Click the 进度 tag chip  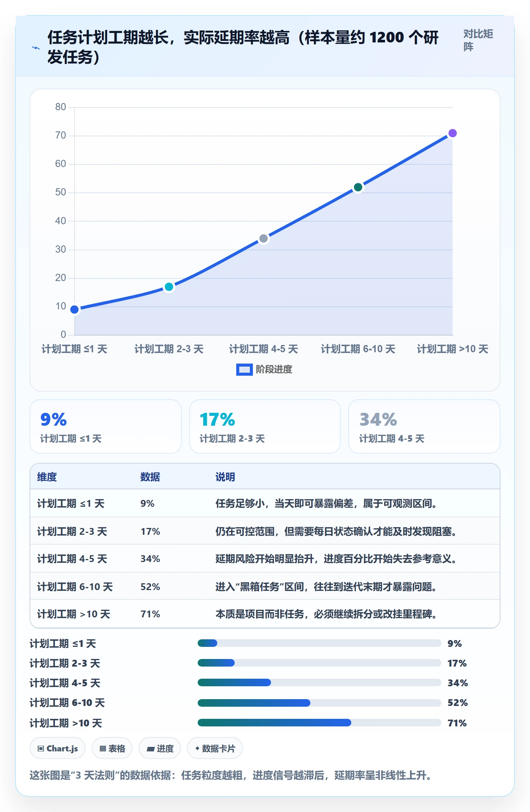(x=160, y=748)
